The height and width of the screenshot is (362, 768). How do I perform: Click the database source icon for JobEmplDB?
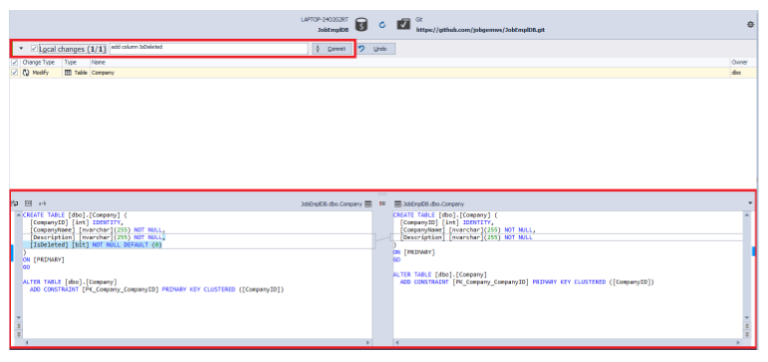[x=361, y=24]
